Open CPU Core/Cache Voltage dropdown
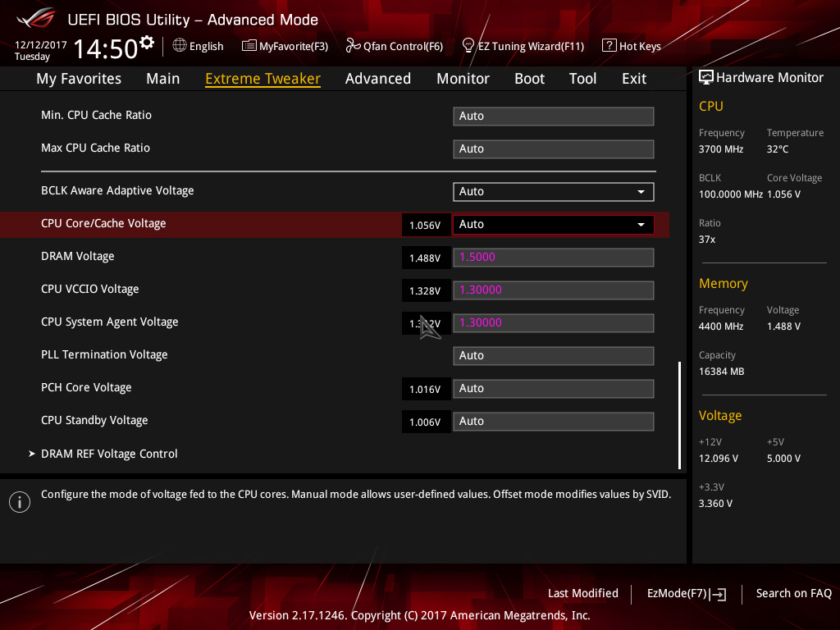 click(554, 225)
